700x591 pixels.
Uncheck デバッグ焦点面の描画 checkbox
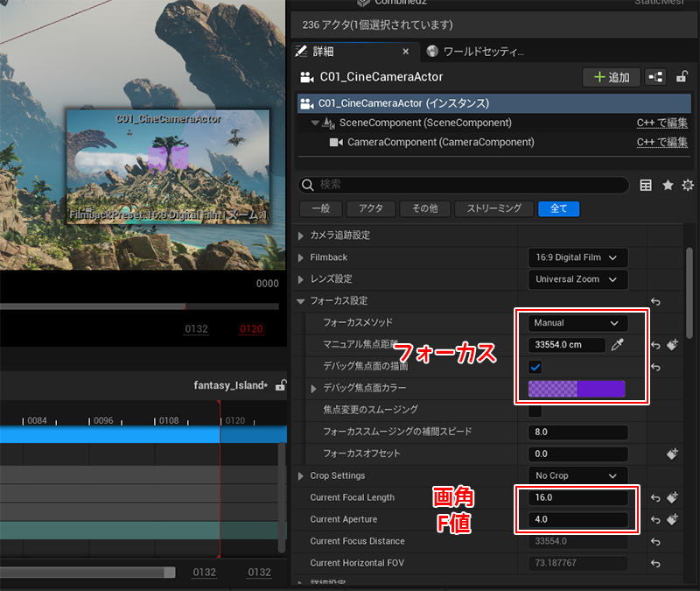pos(535,367)
